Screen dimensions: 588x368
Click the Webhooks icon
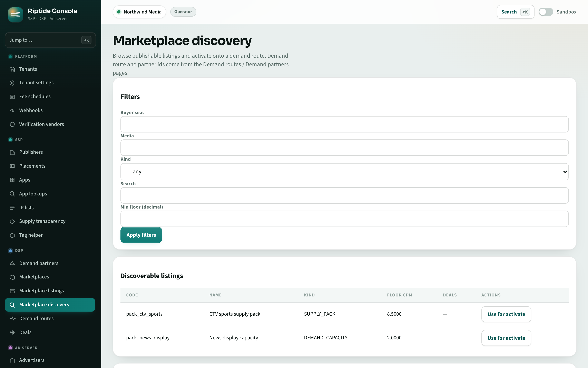coord(12,110)
